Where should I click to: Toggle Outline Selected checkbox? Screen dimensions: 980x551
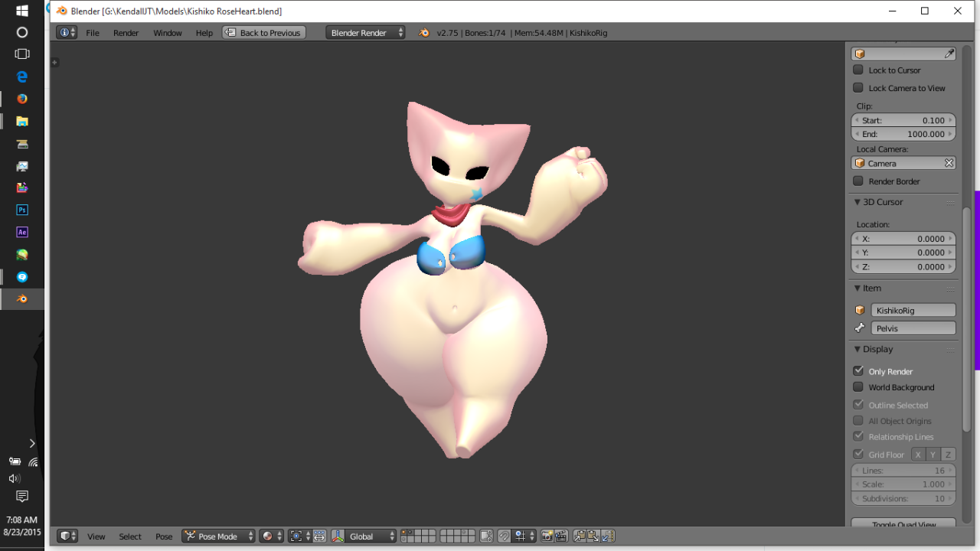858,405
